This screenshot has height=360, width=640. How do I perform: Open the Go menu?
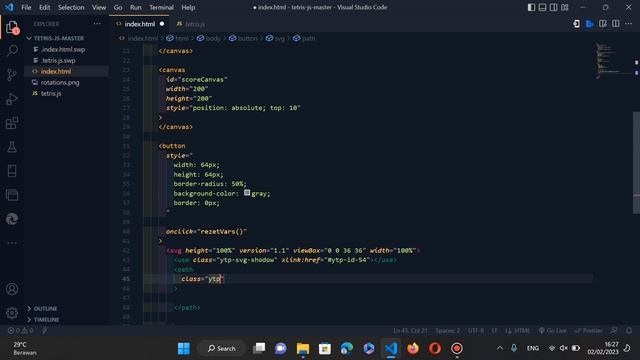click(x=118, y=7)
